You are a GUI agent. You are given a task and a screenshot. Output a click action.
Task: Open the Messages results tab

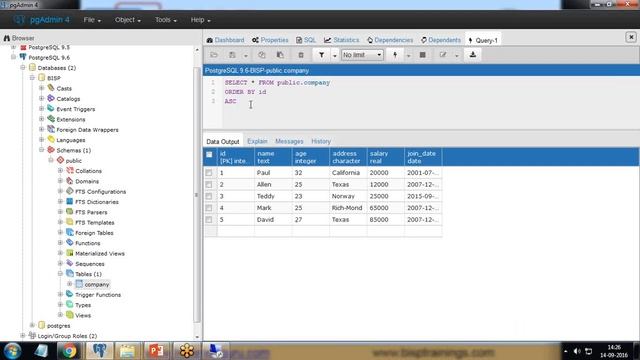pos(289,141)
